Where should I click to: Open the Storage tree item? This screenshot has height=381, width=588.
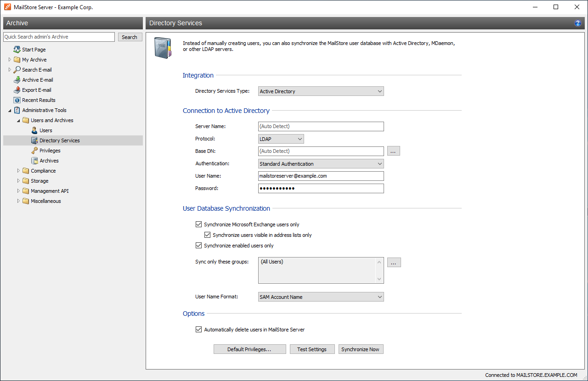(40, 181)
